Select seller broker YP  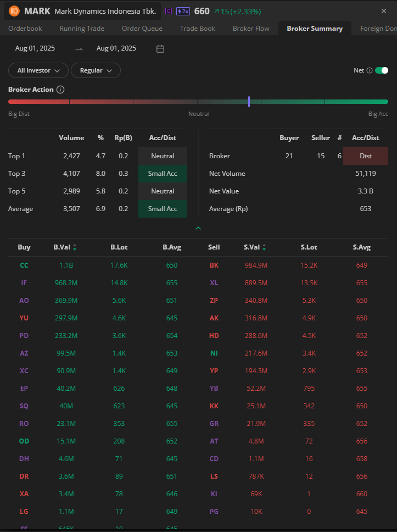(x=214, y=371)
